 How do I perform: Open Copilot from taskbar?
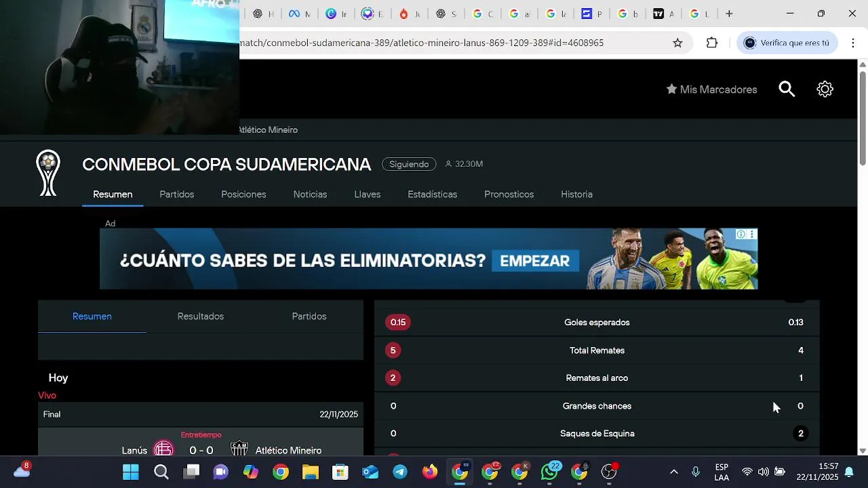(x=251, y=472)
